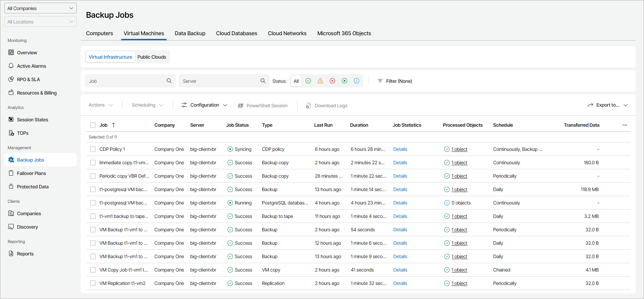Filter by warning status icon
This screenshot has width=644, height=299.
[320, 81]
